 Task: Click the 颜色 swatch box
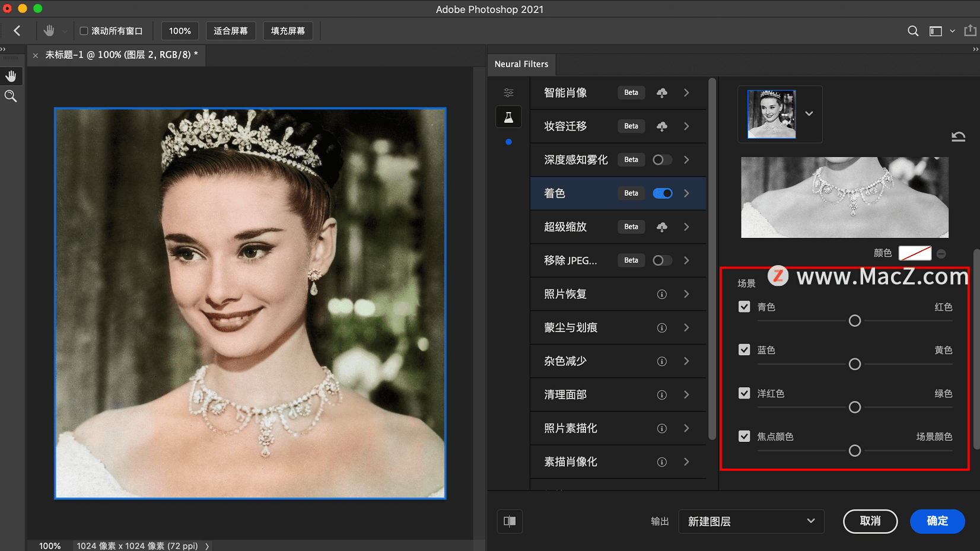point(915,253)
